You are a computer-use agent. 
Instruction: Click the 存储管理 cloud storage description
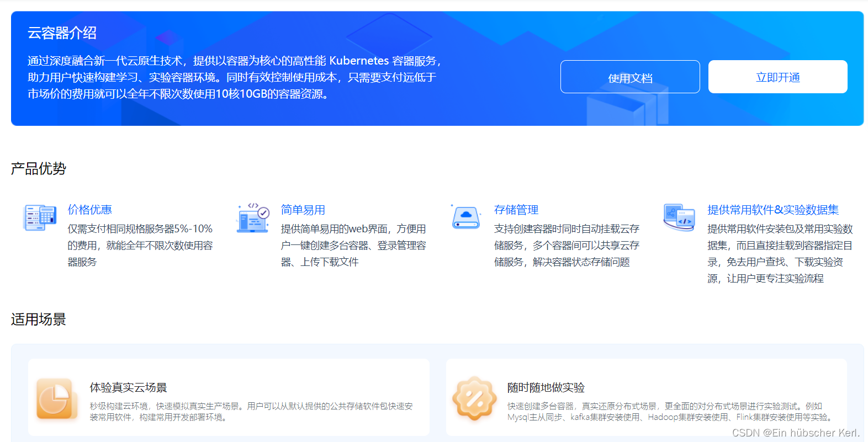(567, 245)
